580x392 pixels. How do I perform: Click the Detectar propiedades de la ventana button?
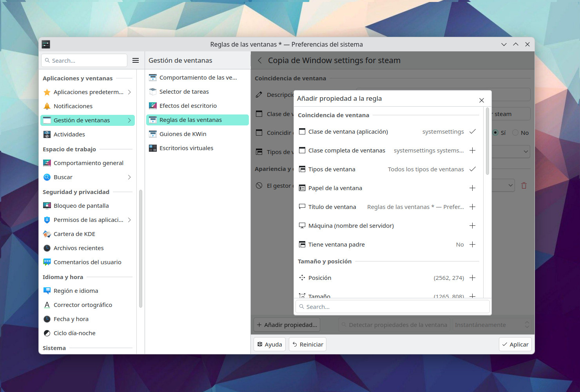coord(394,325)
